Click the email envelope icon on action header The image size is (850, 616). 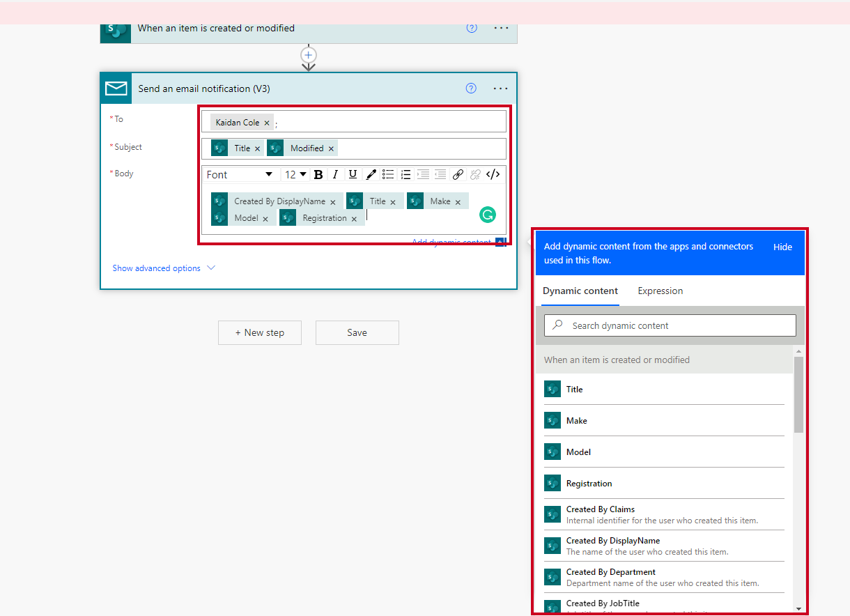(116, 88)
